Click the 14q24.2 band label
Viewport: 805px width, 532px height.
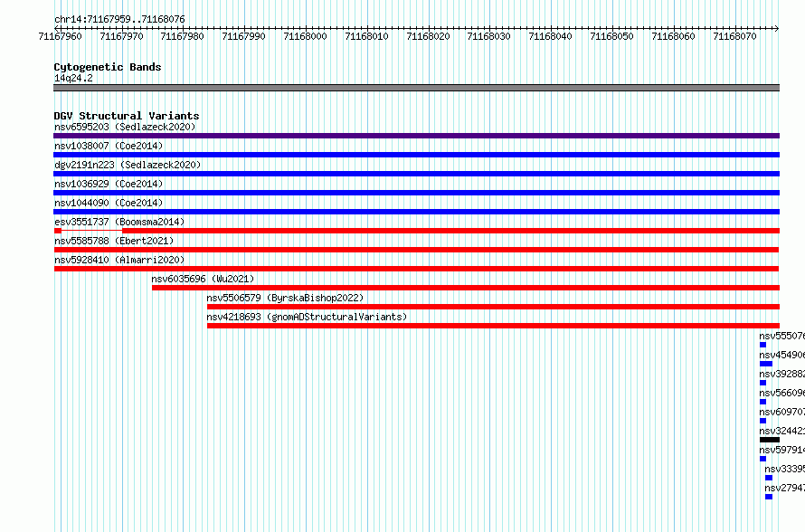click(x=73, y=78)
